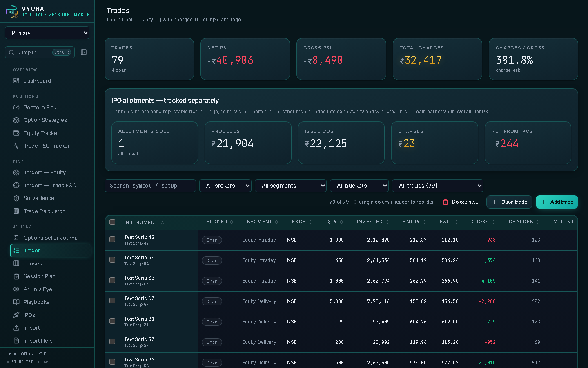The width and height of the screenshot is (588, 368).
Task: Click the Dashboard grid icon
Action: click(16, 81)
